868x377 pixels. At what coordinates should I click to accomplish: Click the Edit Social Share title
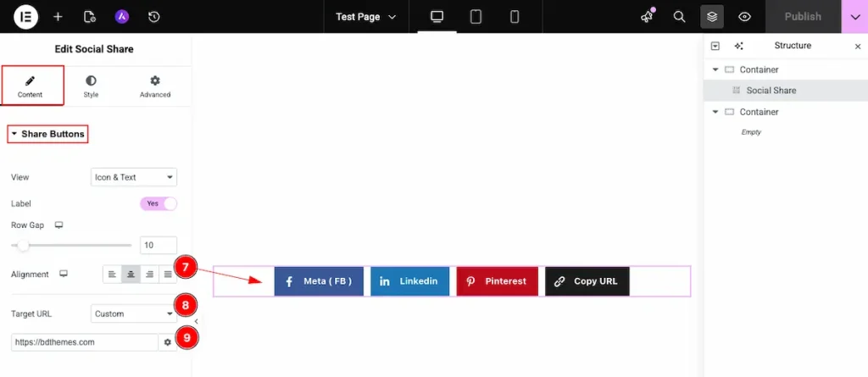tap(94, 49)
